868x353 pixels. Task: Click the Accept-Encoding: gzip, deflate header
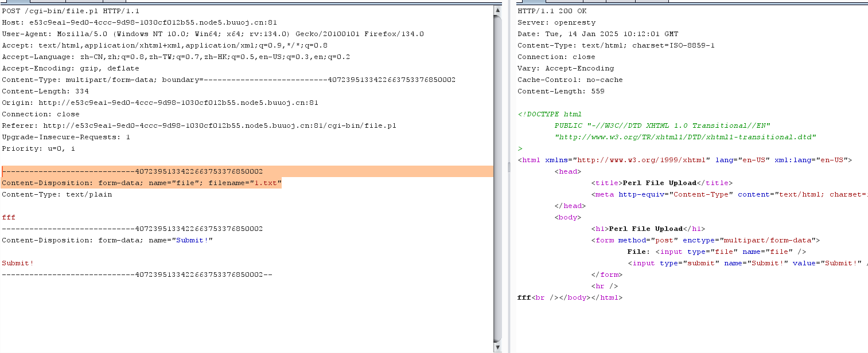[71, 68]
